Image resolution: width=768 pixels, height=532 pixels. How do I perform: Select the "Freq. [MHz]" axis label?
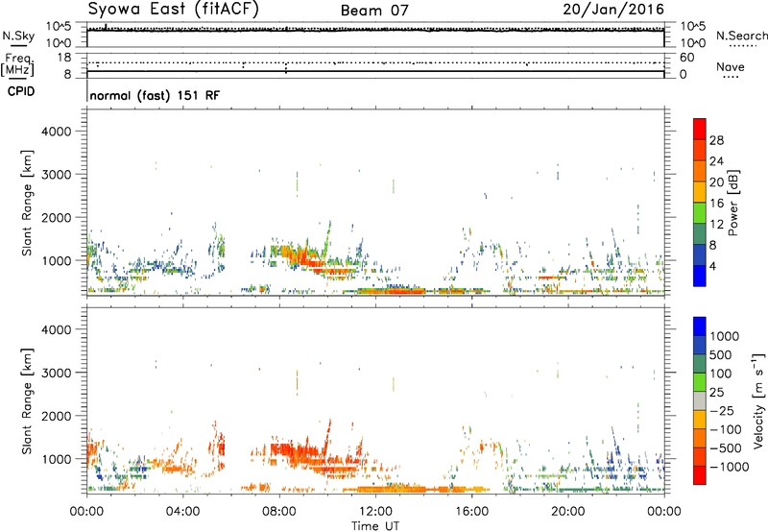tap(17, 64)
